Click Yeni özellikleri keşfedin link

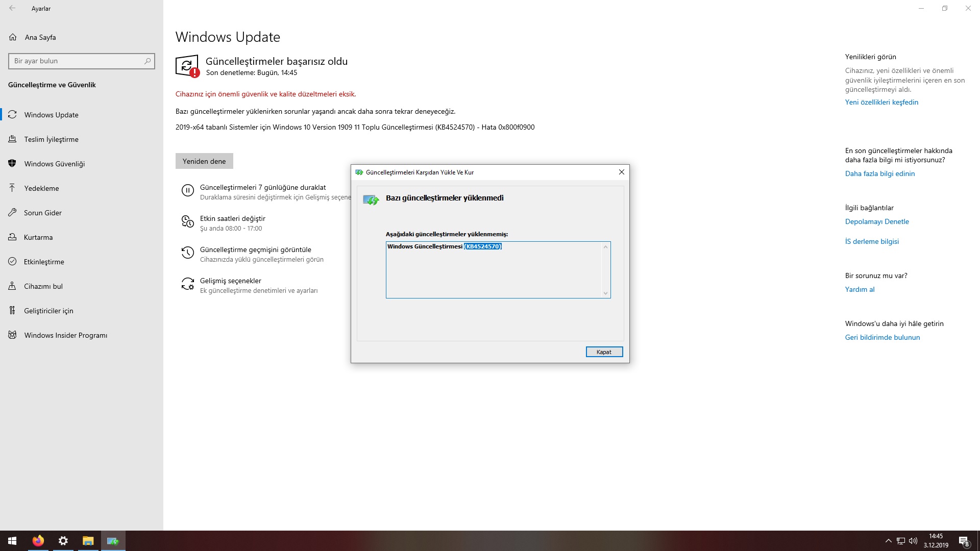tap(881, 102)
